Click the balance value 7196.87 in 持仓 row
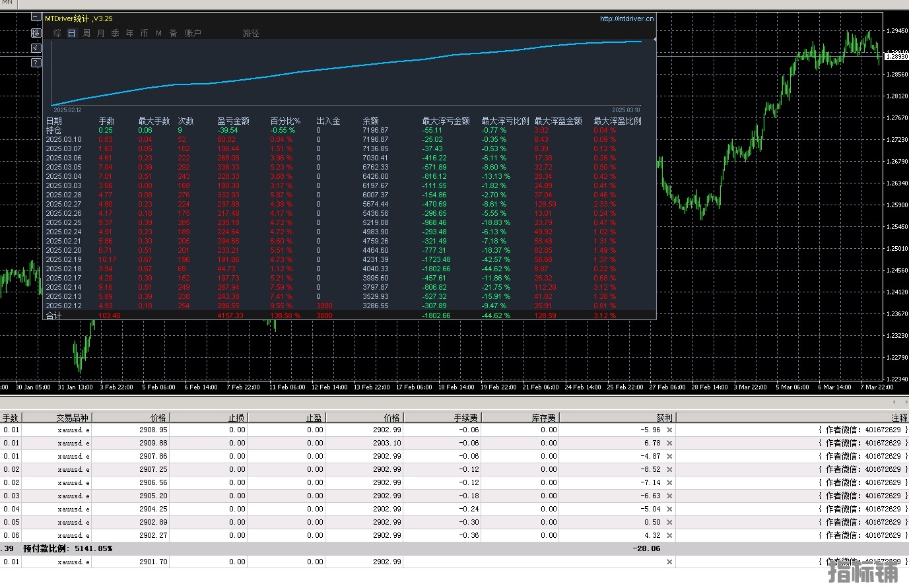The height and width of the screenshot is (588, 909). (376, 130)
